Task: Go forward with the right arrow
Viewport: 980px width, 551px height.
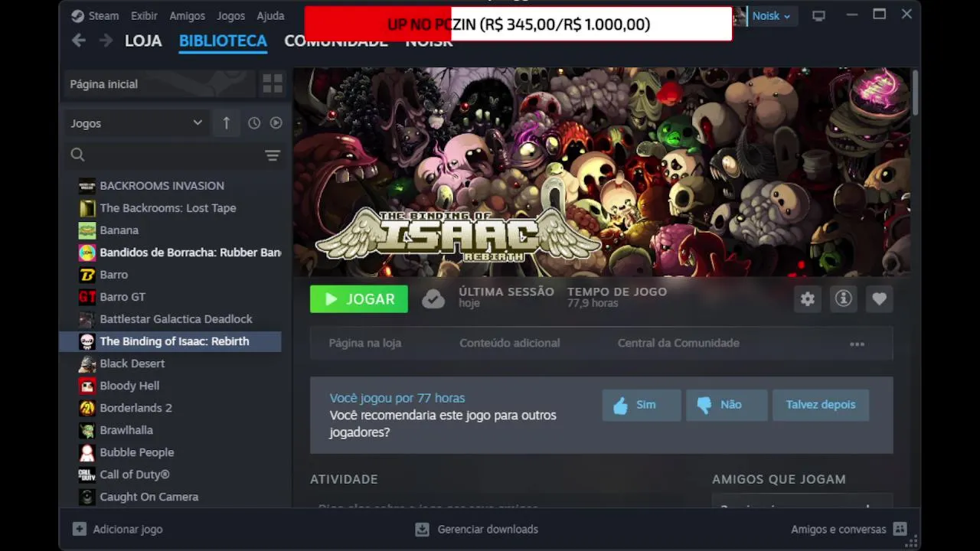Action: pos(106,41)
